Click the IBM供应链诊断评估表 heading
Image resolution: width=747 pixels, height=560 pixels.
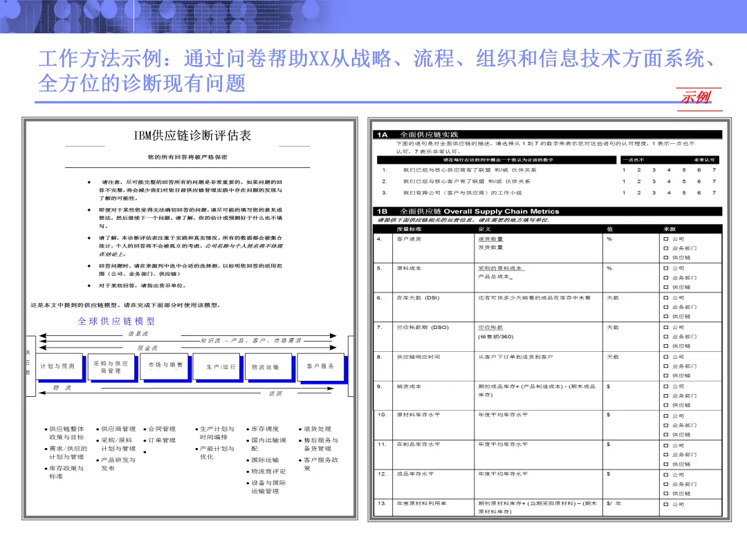click(192, 136)
